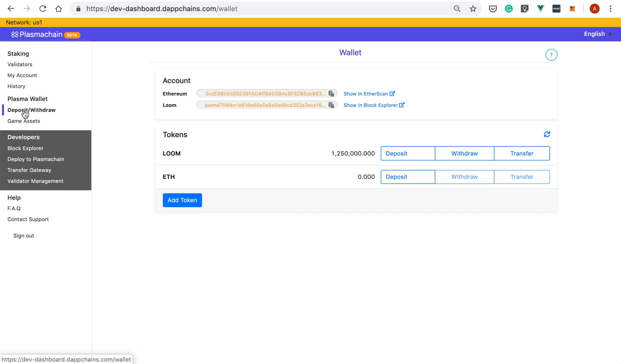Transfer LOOM tokens

point(522,153)
